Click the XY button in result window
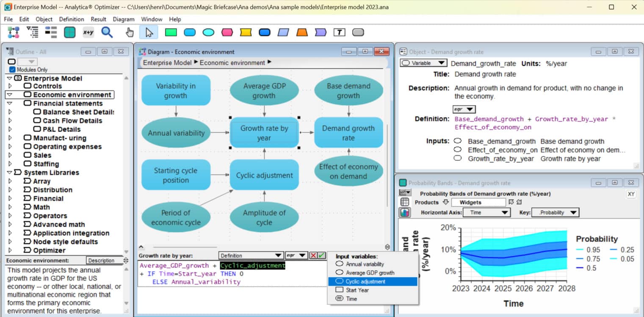Screen dimensions: 644x317 pos(631,194)
